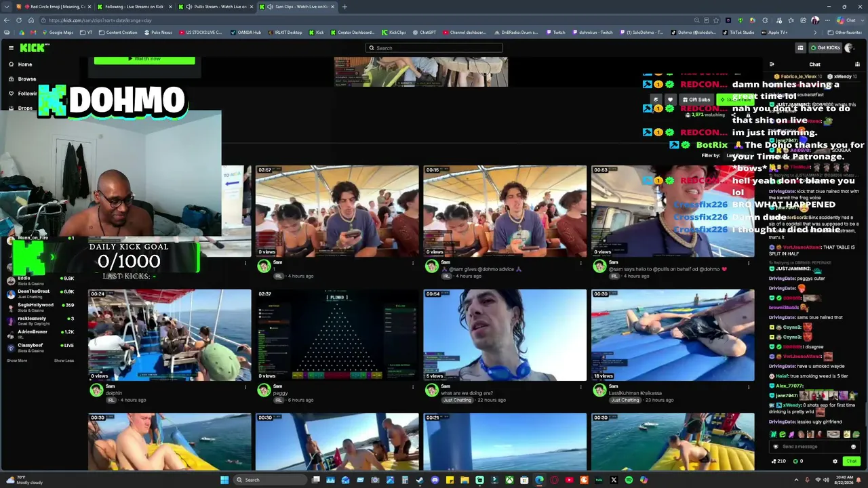The height and width of the screenshot is (488, 868).
Task: Open AdrianBroner's channel in the sidebar
Action: (41, 334)
